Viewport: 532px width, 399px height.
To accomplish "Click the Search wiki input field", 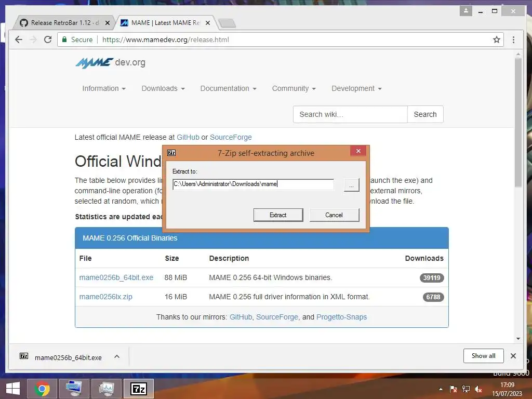I will 350,114.
